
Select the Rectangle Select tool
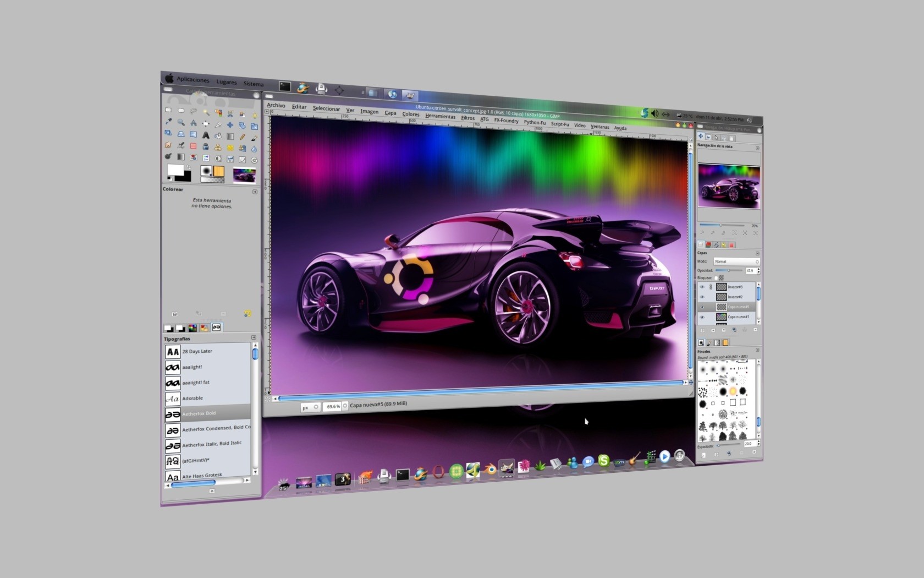168,110
